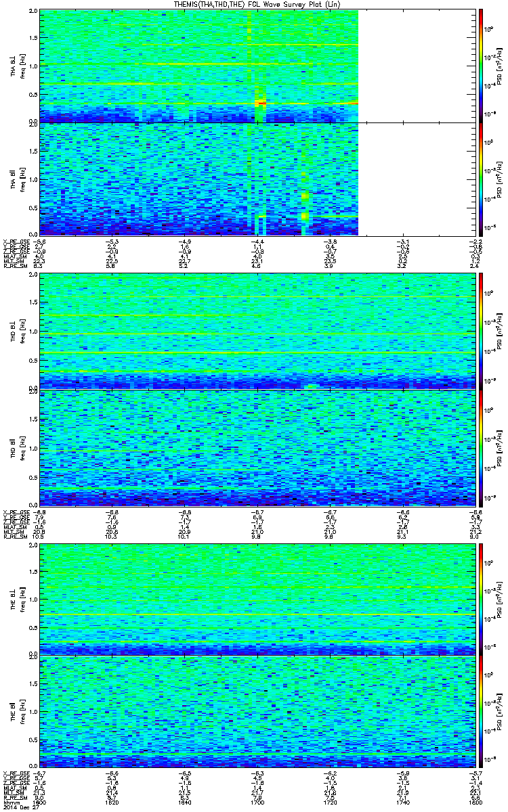Screen dimensions: 508x812
Task: Click the 1.0 frequency tick of THD B-parallel panel
Action: [34, 448]
